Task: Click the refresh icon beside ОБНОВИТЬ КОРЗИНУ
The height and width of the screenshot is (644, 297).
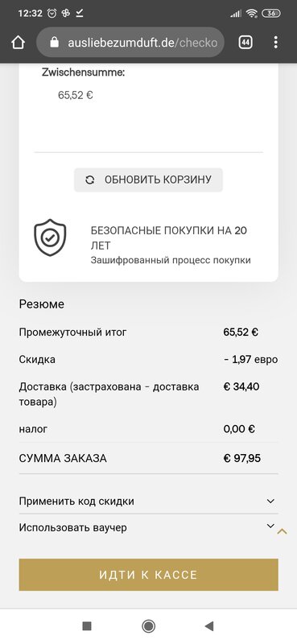Action: click(x=90, y=180)
